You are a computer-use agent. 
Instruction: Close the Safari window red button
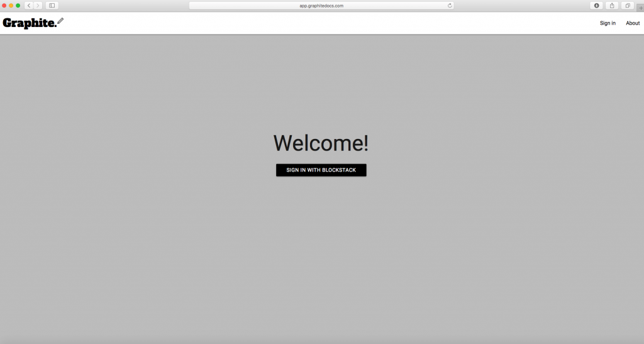click(4, 5)
